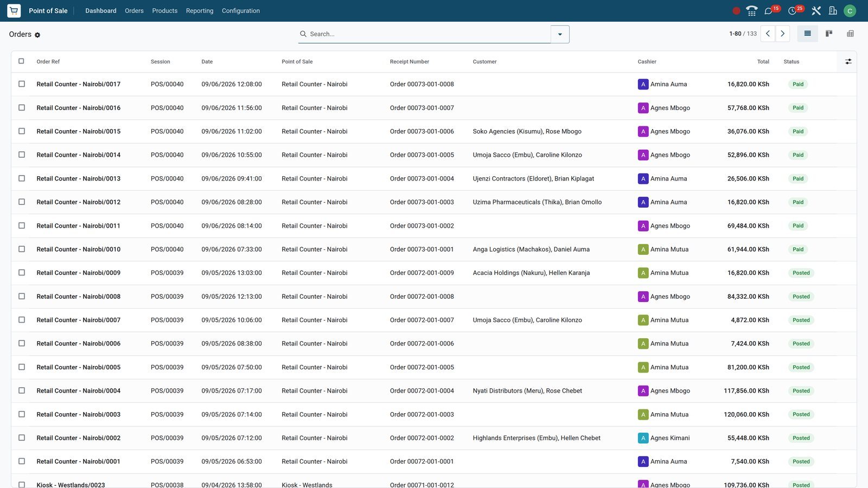Open the activities clock icon

coord(792,11)
